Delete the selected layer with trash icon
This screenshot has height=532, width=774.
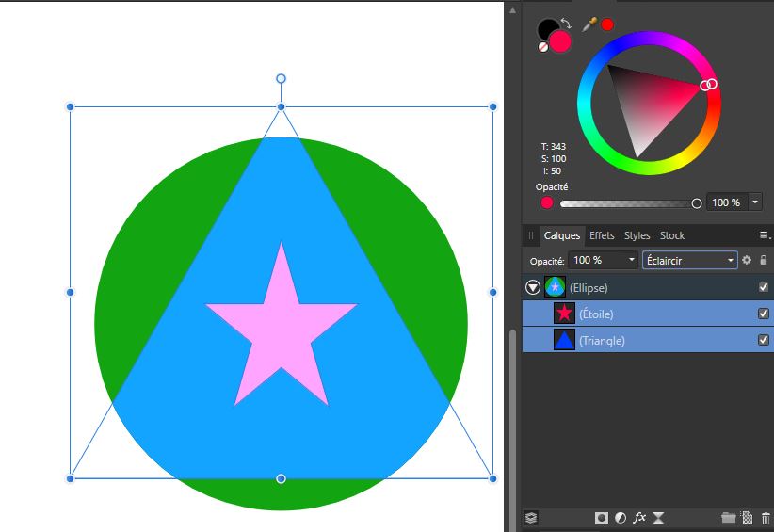[x=766, y=518]
